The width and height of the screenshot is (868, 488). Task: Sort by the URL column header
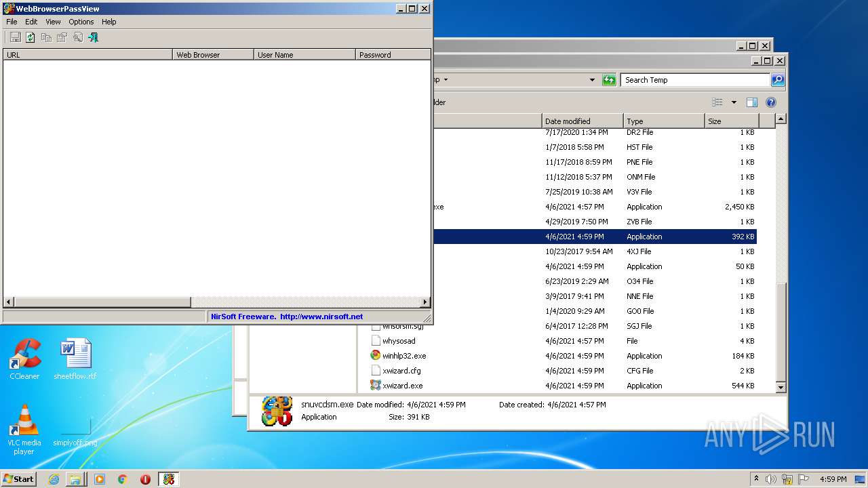(x=88, y=55)
